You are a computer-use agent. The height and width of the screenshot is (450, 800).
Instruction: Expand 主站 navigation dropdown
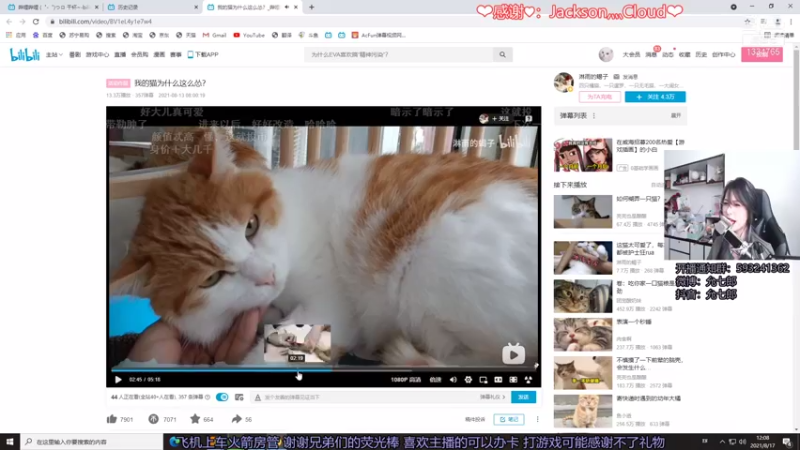tap(54, 55)
